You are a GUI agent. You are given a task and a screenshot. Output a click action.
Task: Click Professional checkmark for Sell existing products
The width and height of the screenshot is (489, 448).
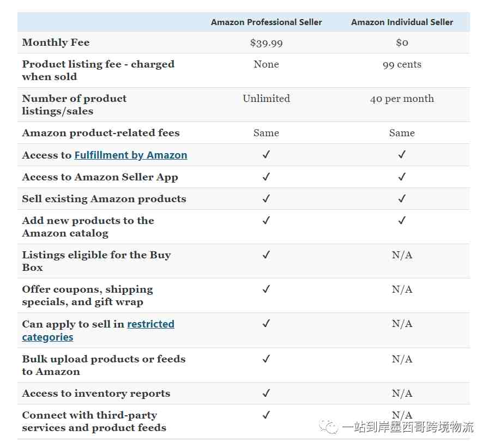(x=267, y=198)
